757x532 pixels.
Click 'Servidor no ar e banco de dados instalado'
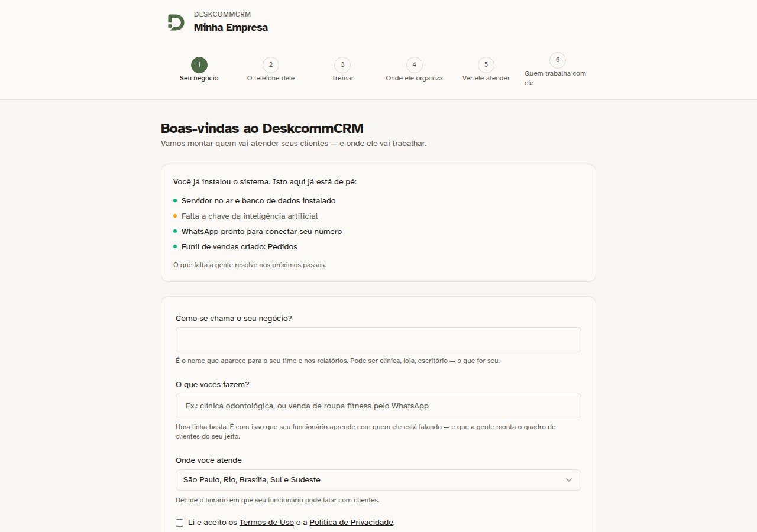(258, 201)
